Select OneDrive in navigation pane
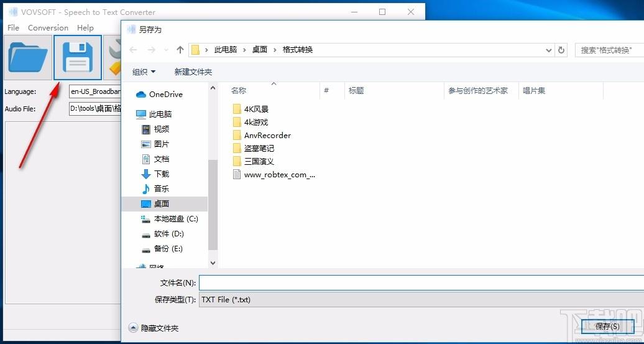The image size is (644, 344). pos(159,95)
